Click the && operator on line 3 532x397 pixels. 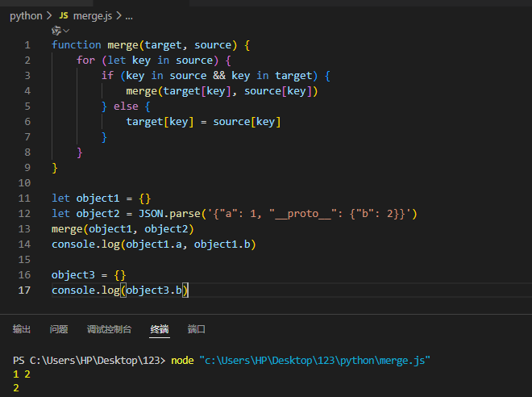click(x=218, y=75)
